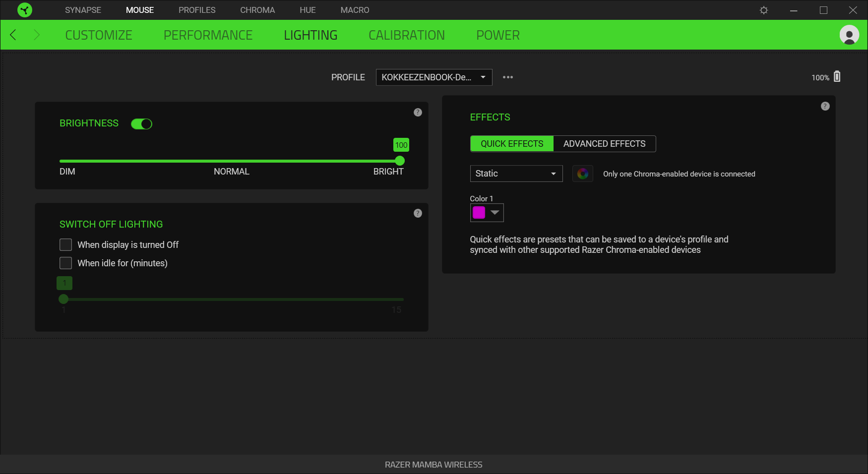Screen dimensions: 868x474
Task: Minimize the Synapse window
Action: (x=794, y=10)
